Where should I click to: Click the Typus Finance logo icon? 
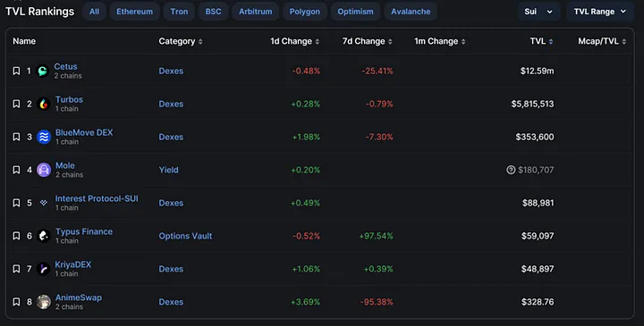pos(44,236)
